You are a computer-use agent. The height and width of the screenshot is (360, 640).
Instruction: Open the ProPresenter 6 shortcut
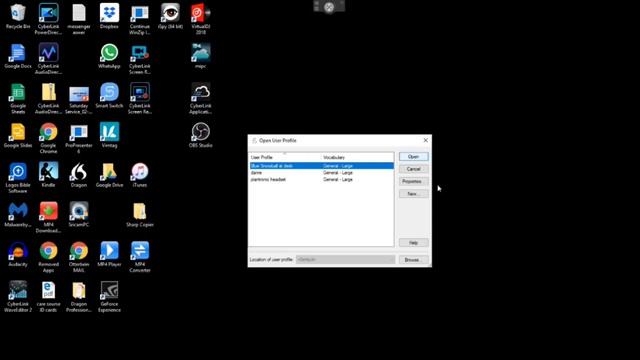tap(79, 138)
